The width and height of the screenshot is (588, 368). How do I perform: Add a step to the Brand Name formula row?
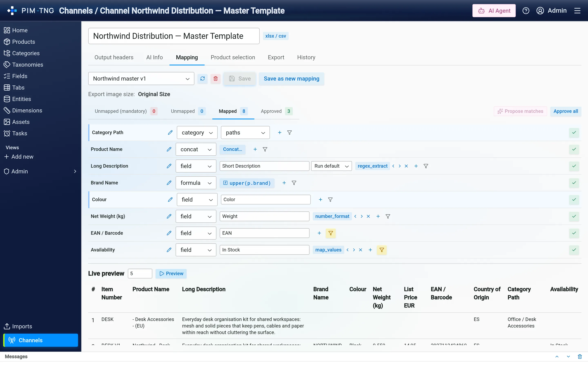click(x=284, y=183)
